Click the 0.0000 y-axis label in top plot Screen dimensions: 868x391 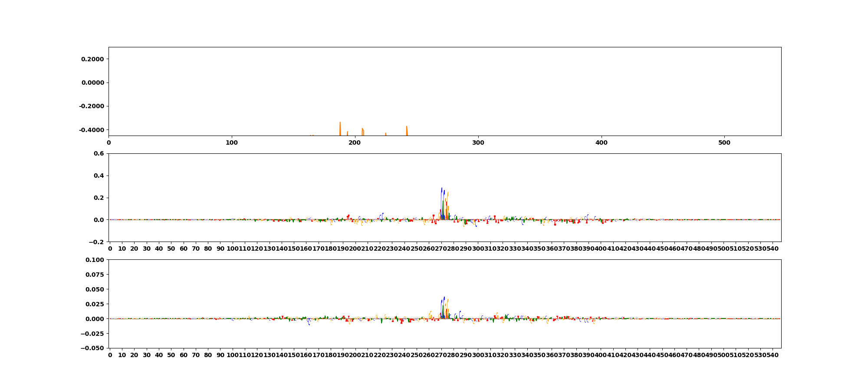(x=92, y=83)
